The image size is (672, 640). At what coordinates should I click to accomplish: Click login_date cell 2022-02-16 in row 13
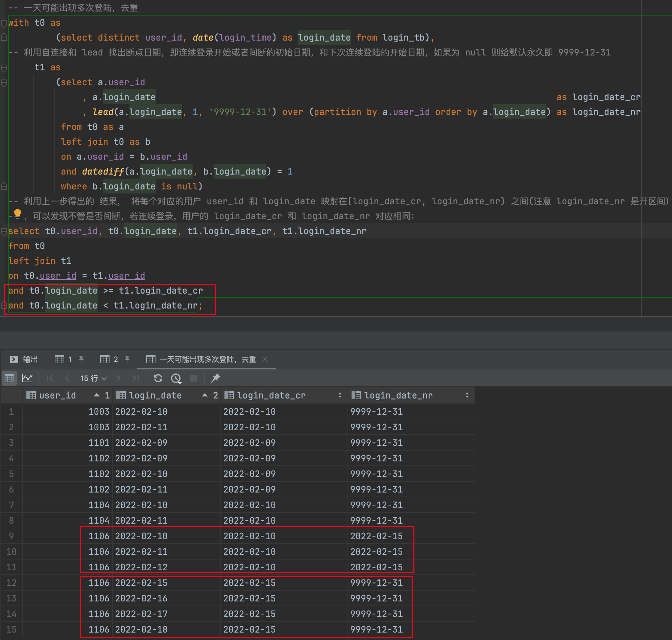(x=167, y=598)
